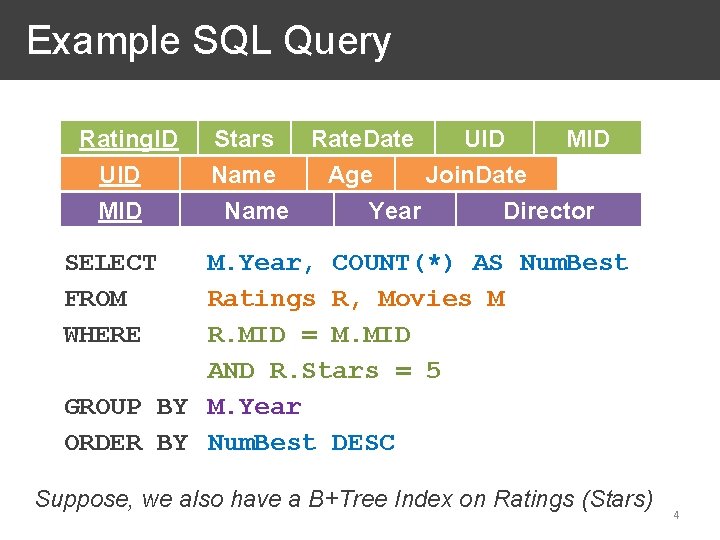The image size is (720, 540).
Task: Click the underlined RatingID column header
Action: [x=129, y=138]
